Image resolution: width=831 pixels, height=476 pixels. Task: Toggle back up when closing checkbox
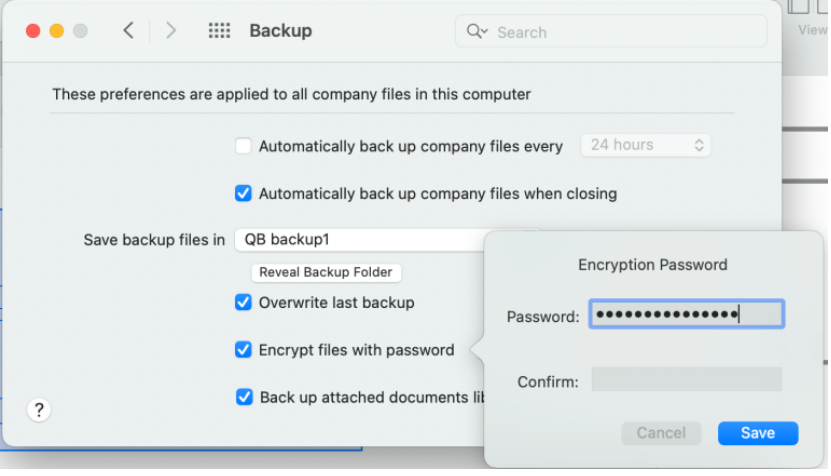point(243,193)
